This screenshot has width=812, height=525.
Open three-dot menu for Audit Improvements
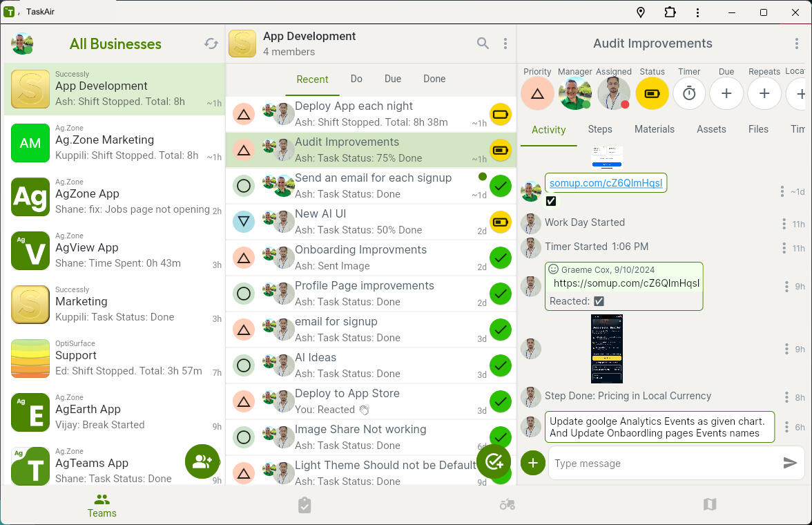click(x=797, y=44)
